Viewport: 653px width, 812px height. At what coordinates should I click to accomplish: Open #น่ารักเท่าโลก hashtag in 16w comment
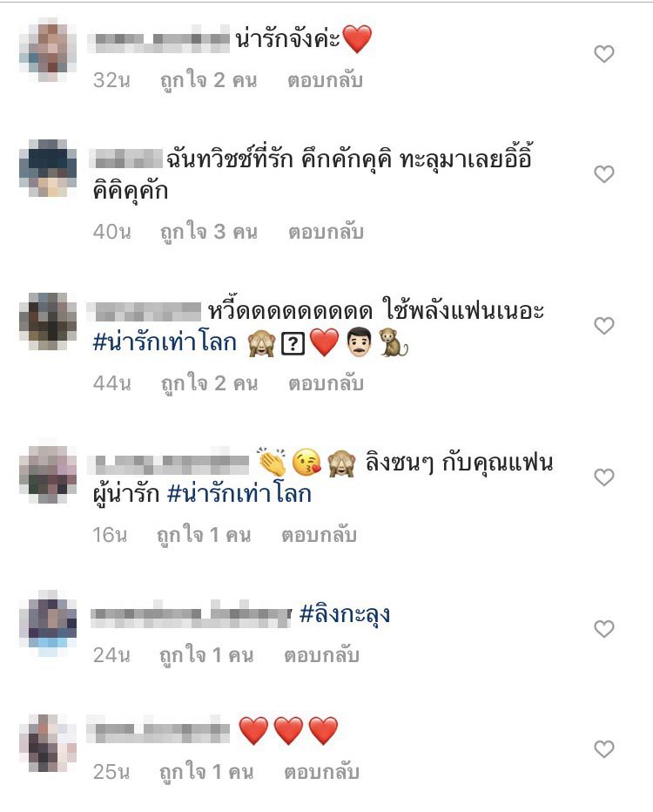[239, 494]
